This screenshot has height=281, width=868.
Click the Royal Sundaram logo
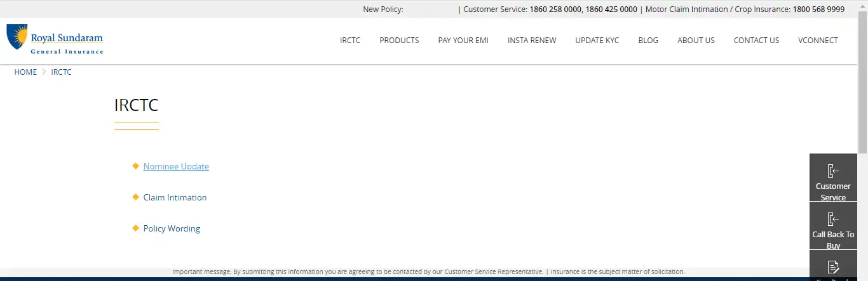[55, 39]
